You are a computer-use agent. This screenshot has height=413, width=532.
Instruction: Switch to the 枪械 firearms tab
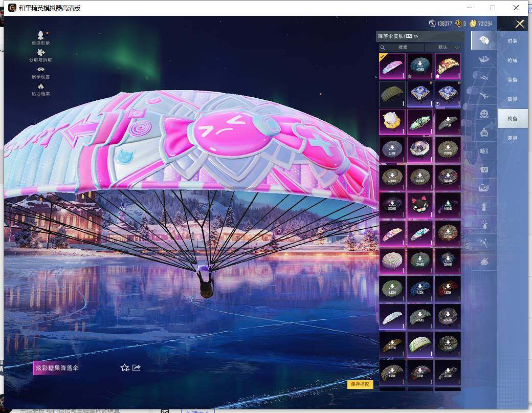[x=513, y=60]
